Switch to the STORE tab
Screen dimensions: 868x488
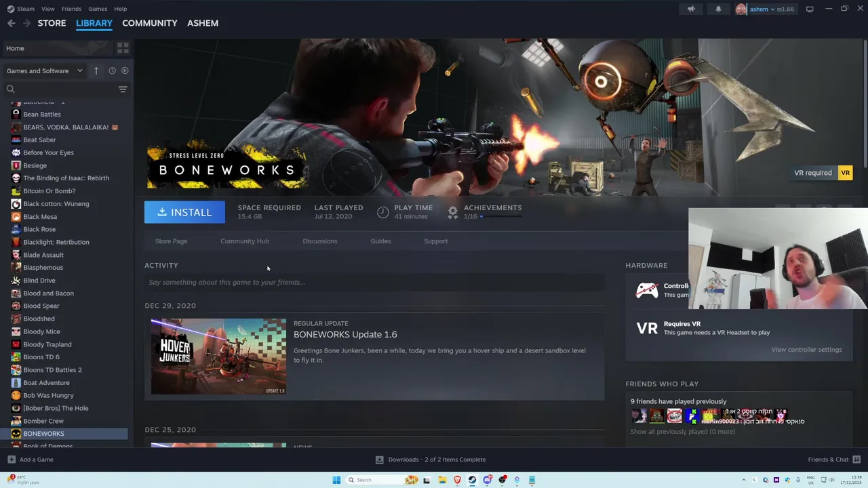click(x=52, y=23)
